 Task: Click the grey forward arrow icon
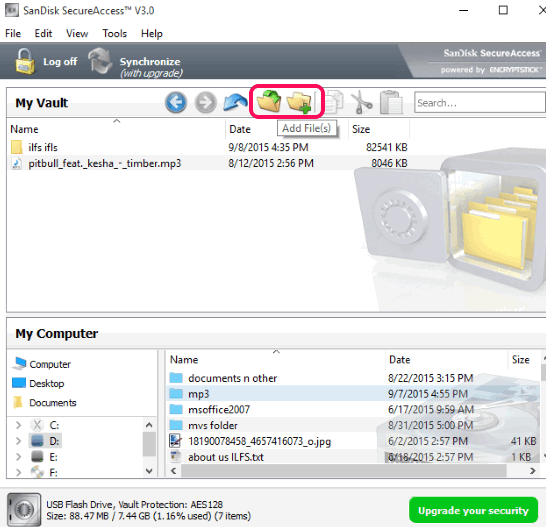coord(205,102)
